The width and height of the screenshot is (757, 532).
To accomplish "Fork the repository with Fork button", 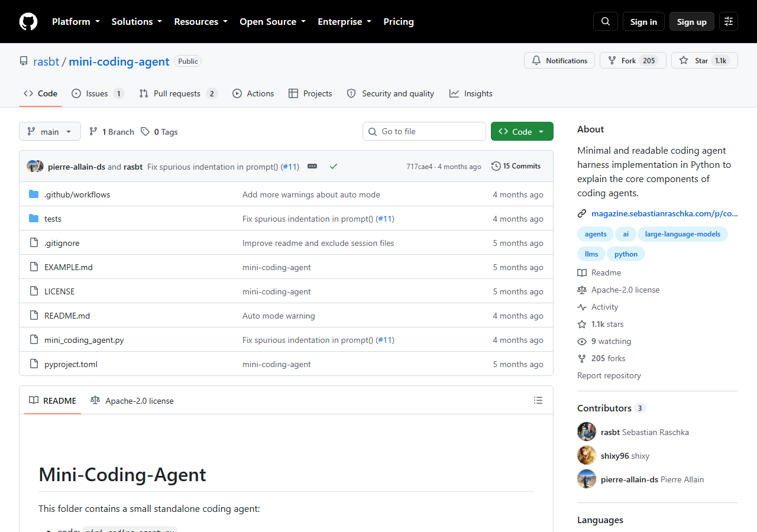I will (633, 60).
